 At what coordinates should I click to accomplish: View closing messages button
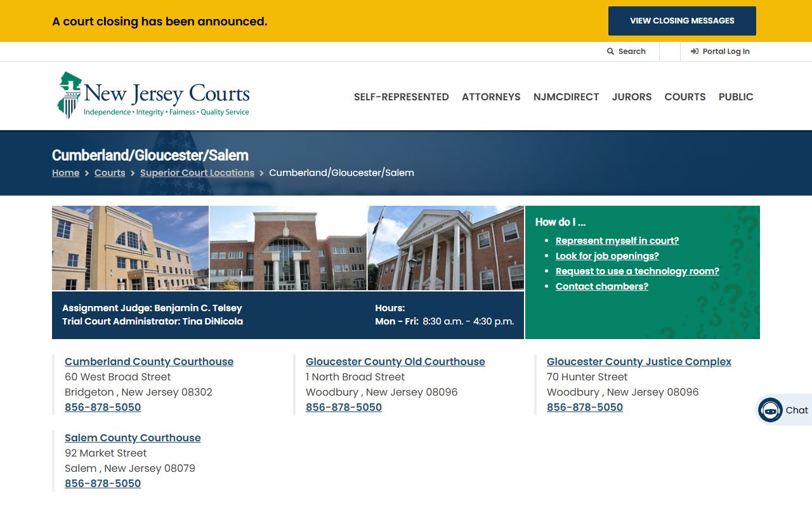click(x=682, y=21)
